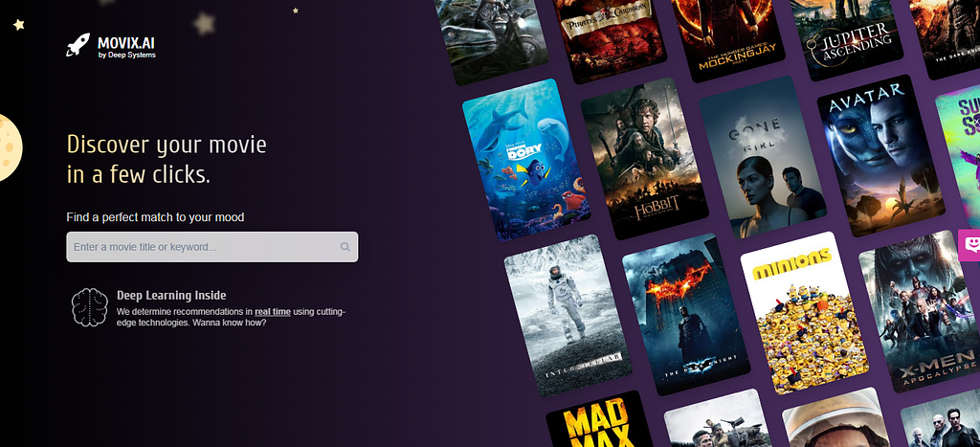Select The Dark Knight poster

point(686,314)
